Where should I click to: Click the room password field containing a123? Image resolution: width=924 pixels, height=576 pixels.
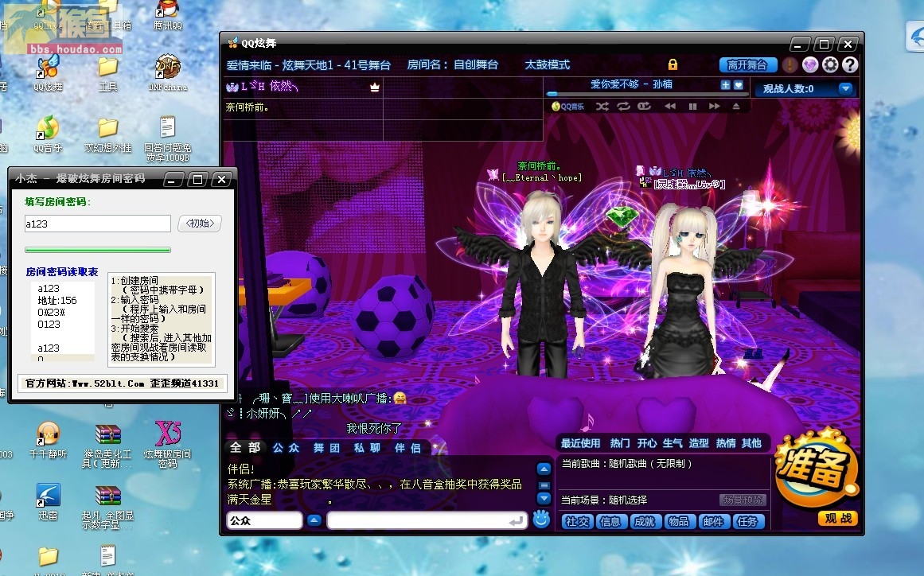click(98, 224)
